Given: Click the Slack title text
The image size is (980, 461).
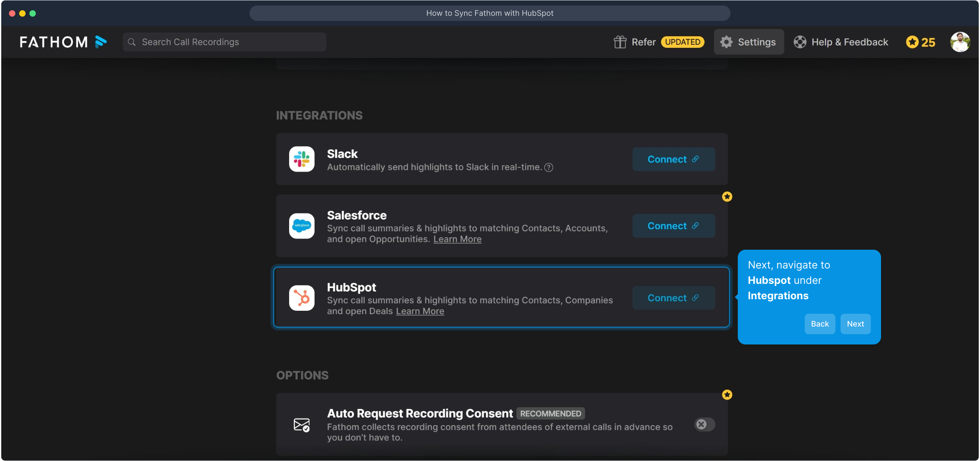Looking at the screenshot, I should point(342,154).
